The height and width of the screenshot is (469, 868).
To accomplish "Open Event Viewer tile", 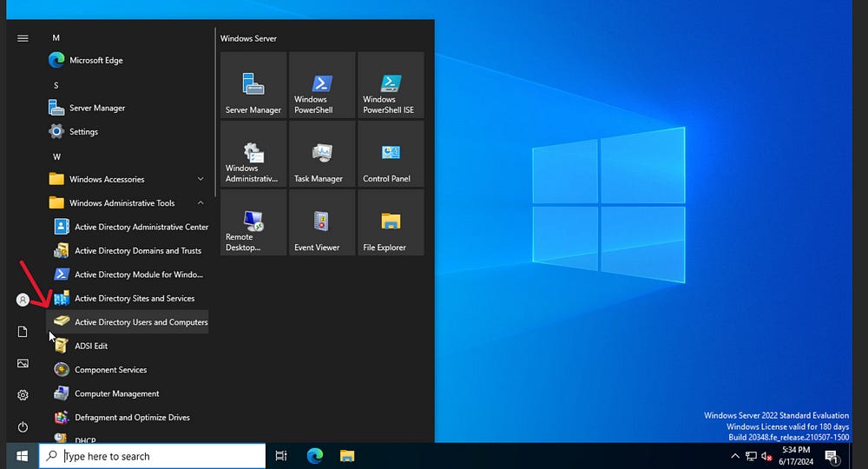I will click(322, 222).
